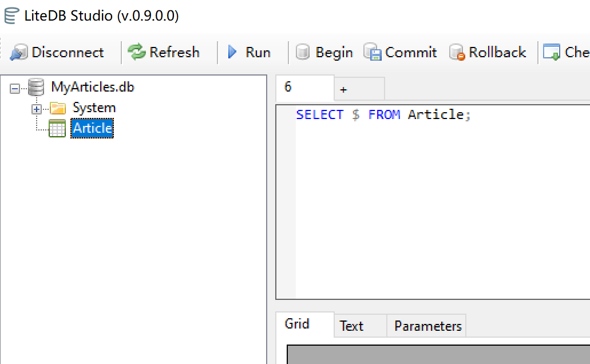Click the green Refresh arrows icon
Image resolution: width=590 pixels, height=364 pixels.
(137, 52)
